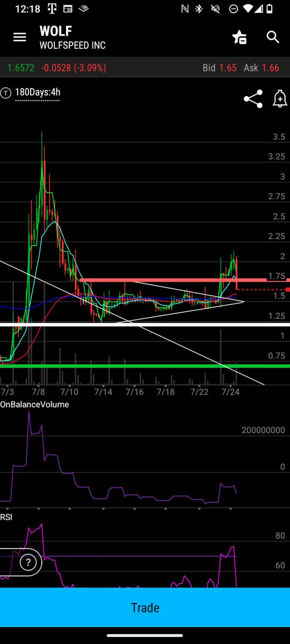Tap the green horizontal support line
Screen dimensions: 290x644
[x=145, y=365]
